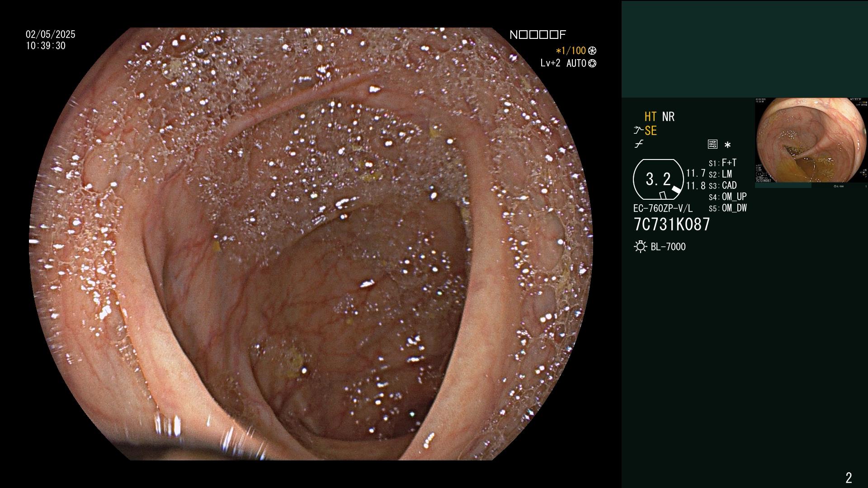
Task: Click the scope diameter diagram showing 3.2
Action: (x=658, y=179)
